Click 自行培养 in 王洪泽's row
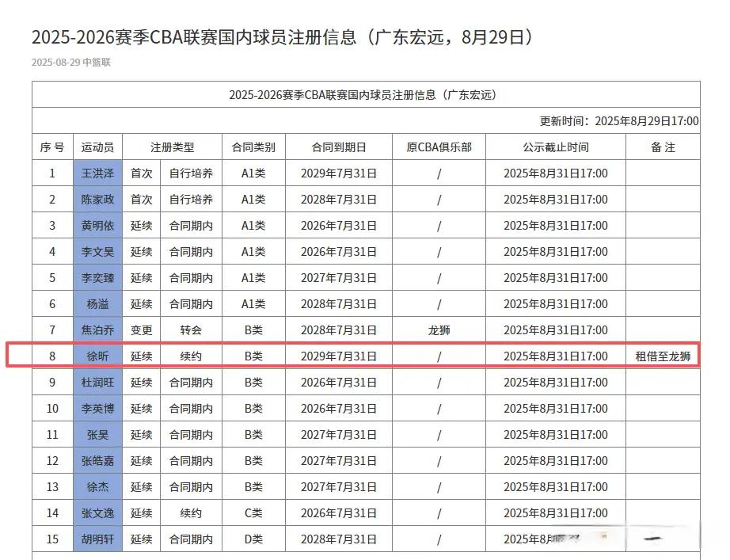 [x=191, y=173]
